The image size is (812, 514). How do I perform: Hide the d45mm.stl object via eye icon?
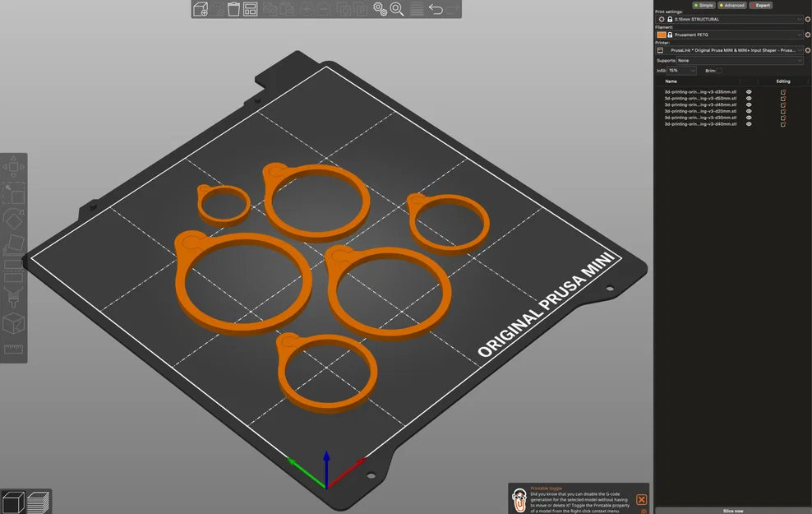click(x=749, y=104)
